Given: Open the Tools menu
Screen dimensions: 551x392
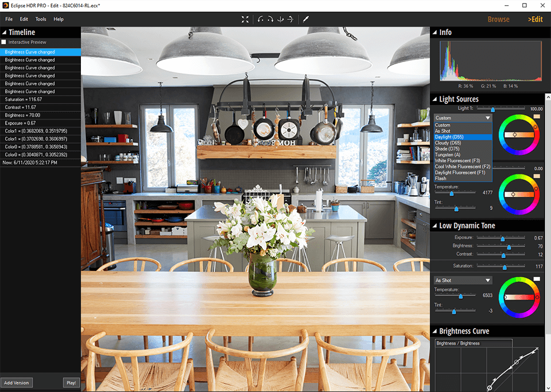Looking at the screenshot, I should coord(41,19).
